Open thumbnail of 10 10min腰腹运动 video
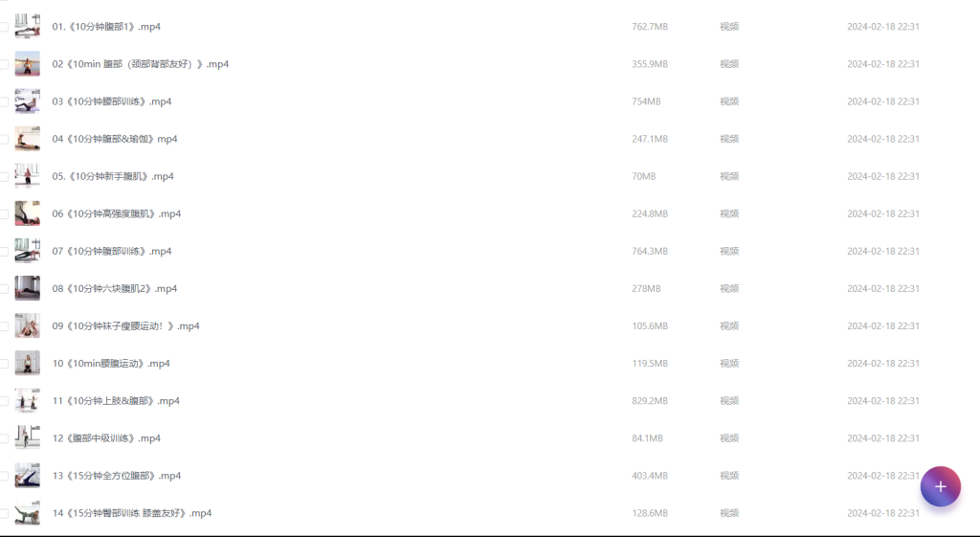Viewport: 980px width, 537px height. click(x=28, y=363)
